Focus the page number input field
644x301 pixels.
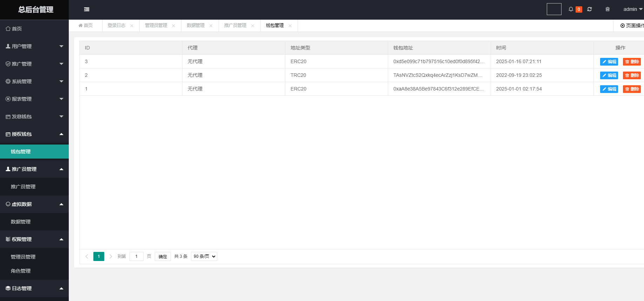[x=137, y=256]
